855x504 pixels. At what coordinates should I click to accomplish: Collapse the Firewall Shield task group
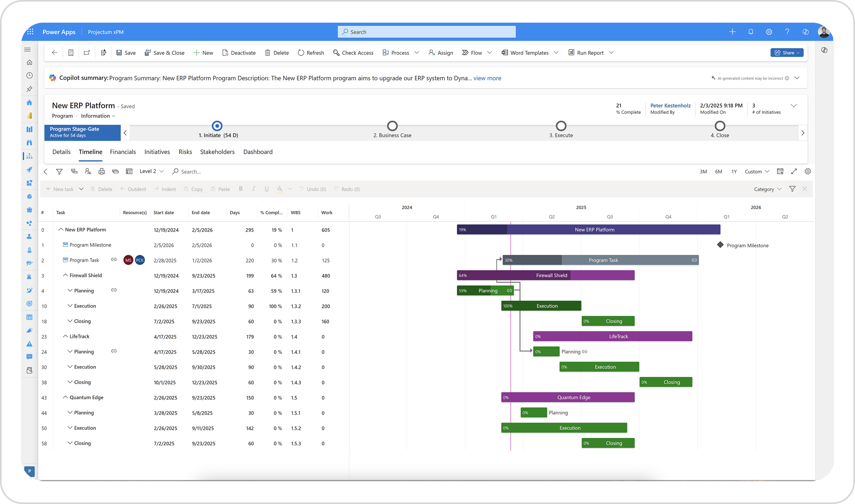click(x=66, y=275)
